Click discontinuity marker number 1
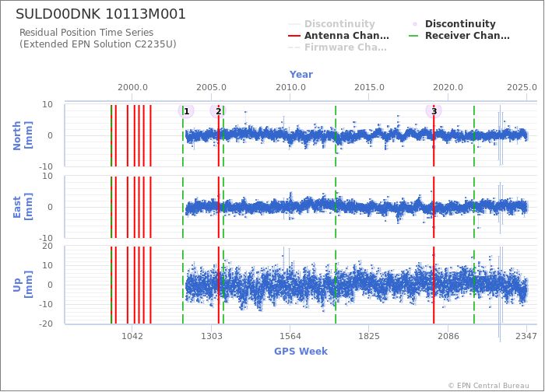545x392 pixels. 186,111
